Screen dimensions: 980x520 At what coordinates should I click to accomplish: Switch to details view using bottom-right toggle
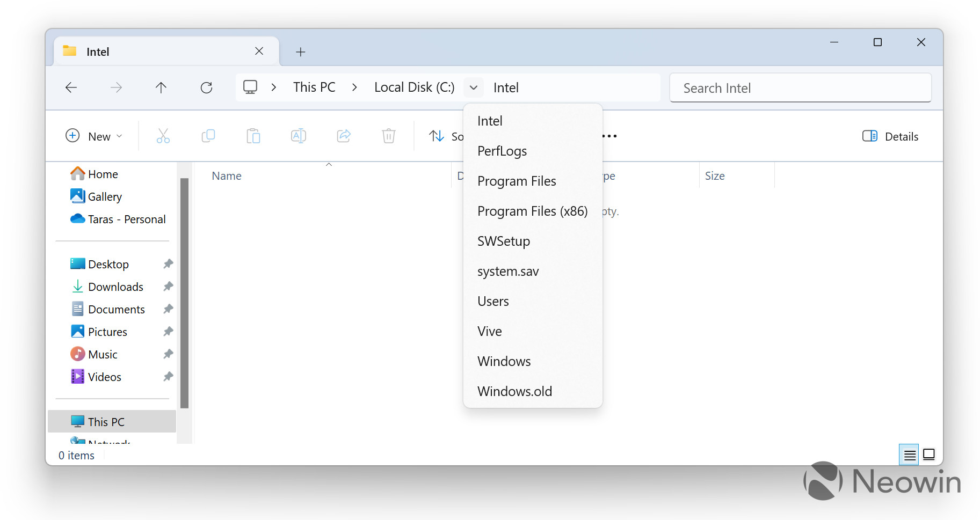(x=909, y=455)
